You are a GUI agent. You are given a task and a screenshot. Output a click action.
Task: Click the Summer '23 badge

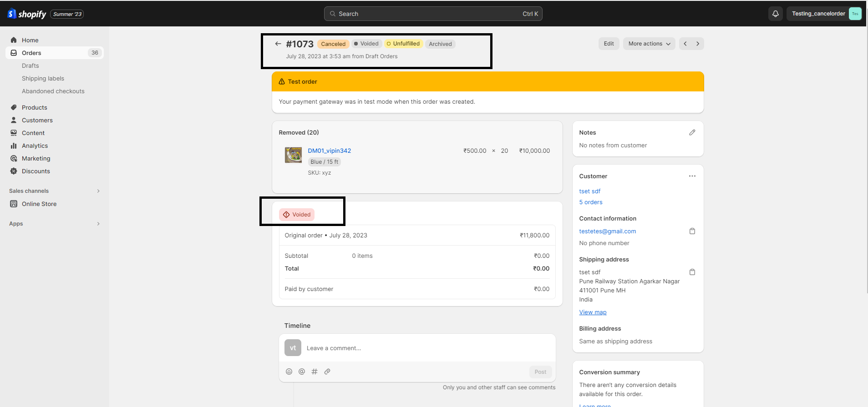coord(67,14)
